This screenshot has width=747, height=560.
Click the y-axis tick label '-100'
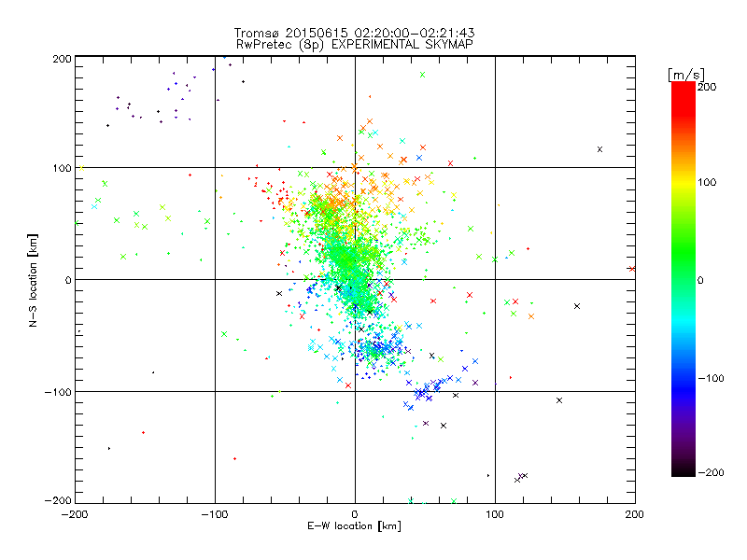(58, 392)
